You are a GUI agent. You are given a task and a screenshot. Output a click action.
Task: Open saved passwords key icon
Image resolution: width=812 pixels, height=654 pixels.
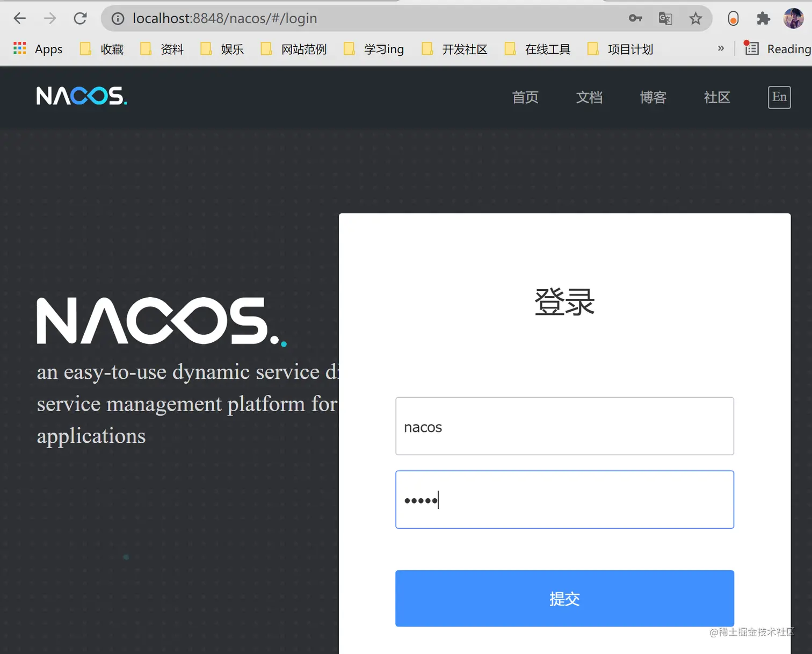click(x=635, y=18)
